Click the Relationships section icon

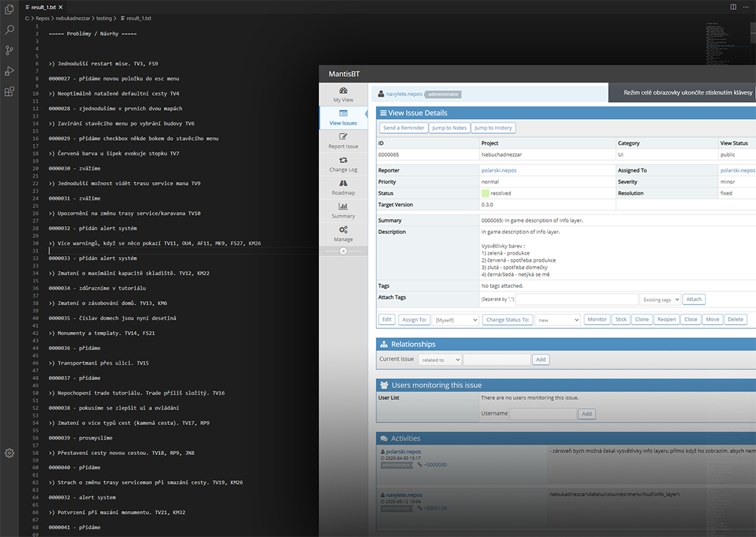coord(384,344)
